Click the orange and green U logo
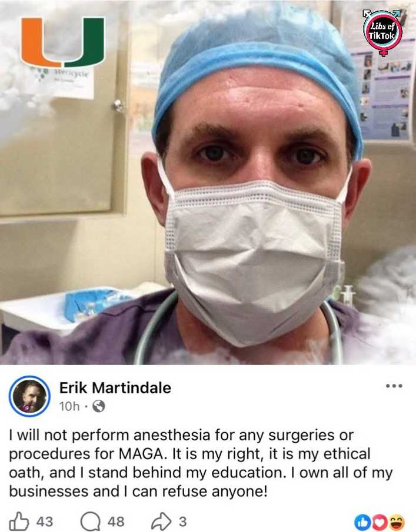416x532 pixels. point(63,42)
